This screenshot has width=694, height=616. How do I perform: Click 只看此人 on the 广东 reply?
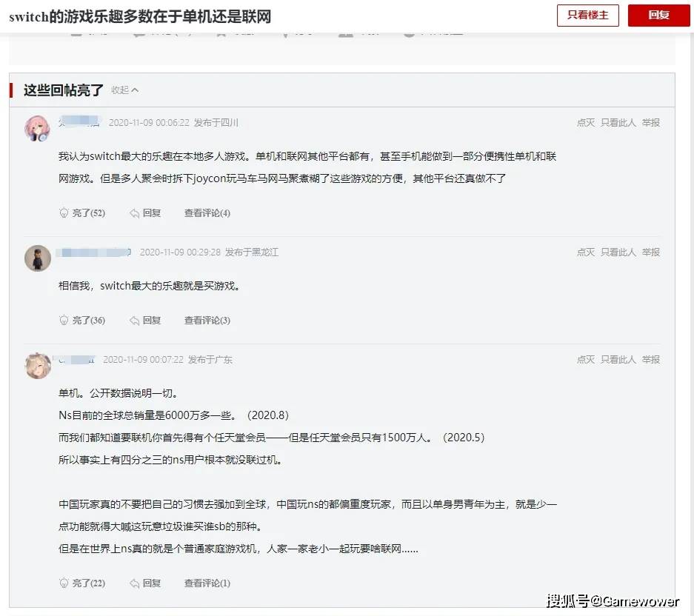coord(618,360)
